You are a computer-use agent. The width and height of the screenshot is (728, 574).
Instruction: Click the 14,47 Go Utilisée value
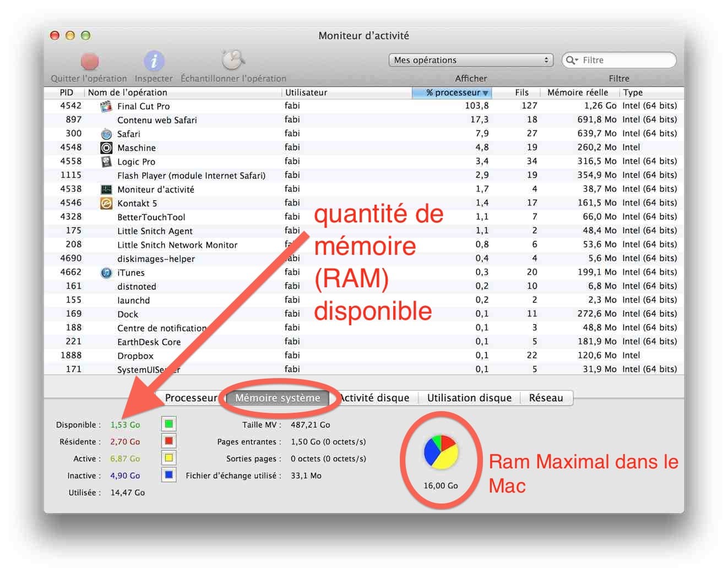point(127,493)
